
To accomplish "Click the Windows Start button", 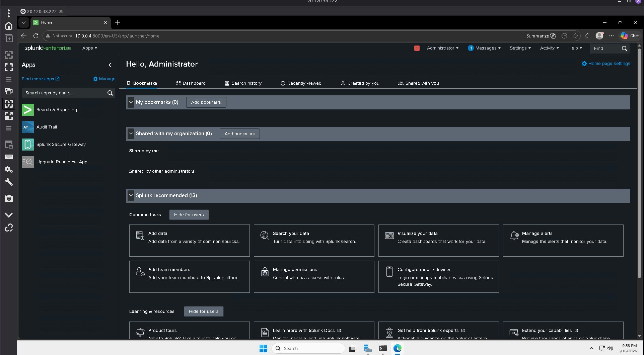I will point(263,348).
